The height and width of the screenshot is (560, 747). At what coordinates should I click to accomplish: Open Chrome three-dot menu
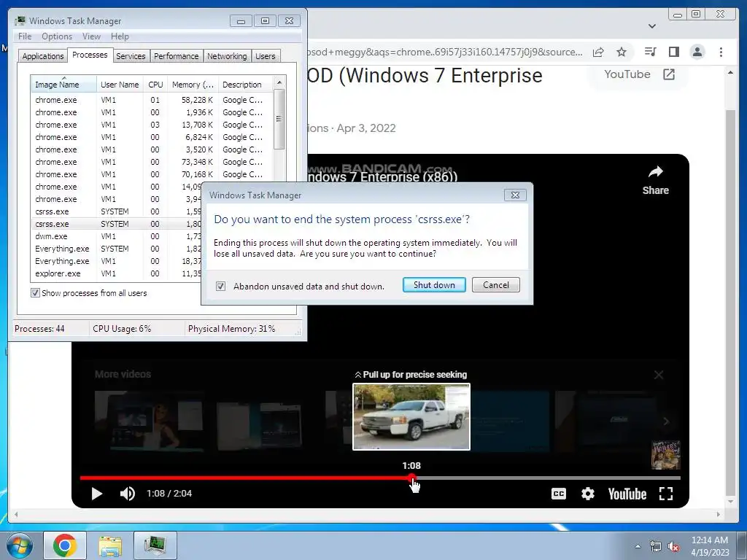[721, 52]
